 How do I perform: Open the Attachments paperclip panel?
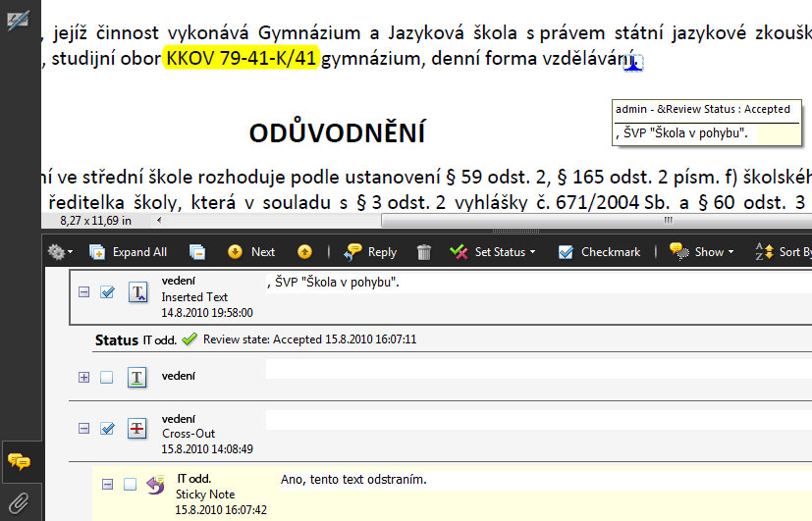[x=19, y=503]
